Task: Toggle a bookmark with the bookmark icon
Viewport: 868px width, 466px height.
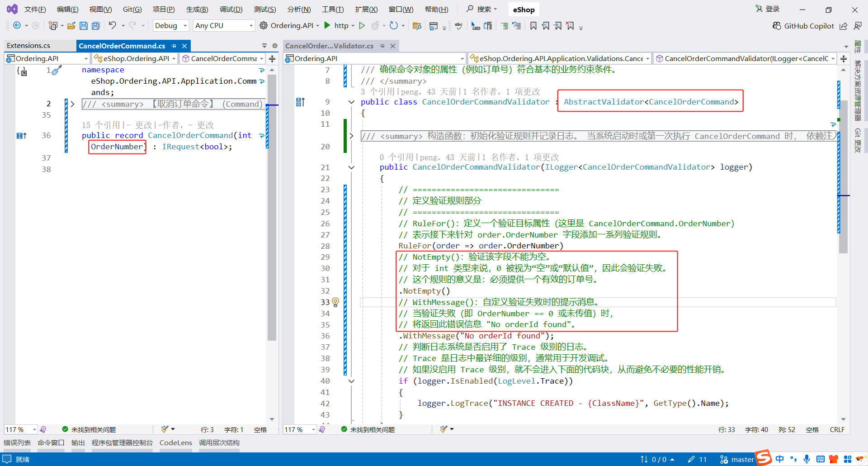Action: click(533, 26)
